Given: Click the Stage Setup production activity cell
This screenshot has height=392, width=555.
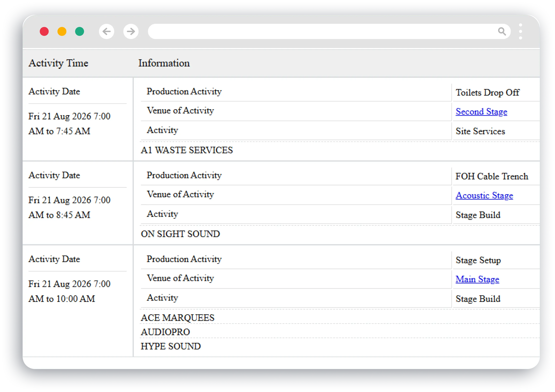Looking at the screenshot, I should pyautogui.click(x=478, y=260).
